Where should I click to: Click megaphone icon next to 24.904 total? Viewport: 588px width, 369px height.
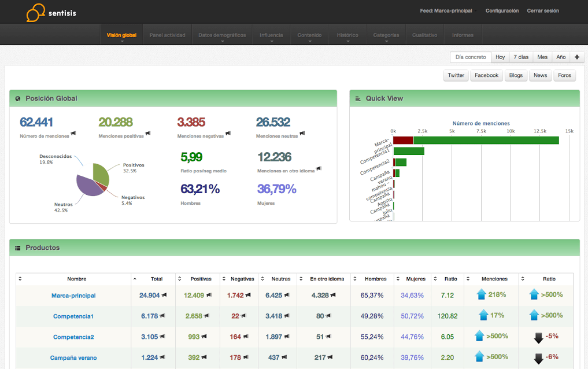pyautogui.click(x=165, y=295)
